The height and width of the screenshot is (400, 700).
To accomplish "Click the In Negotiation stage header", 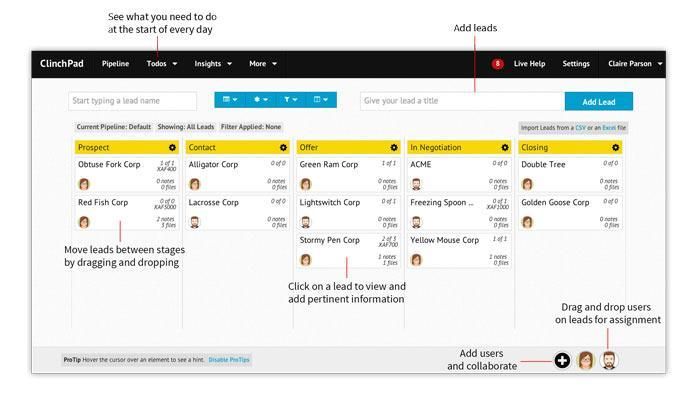I will click(459, 148).
